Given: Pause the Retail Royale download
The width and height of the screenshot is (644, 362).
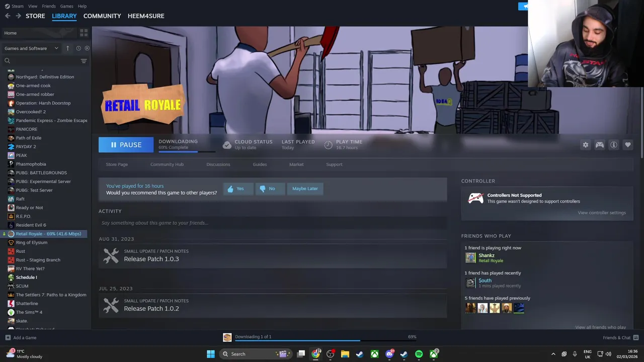Looking at the screenshot, I should 126,145.
